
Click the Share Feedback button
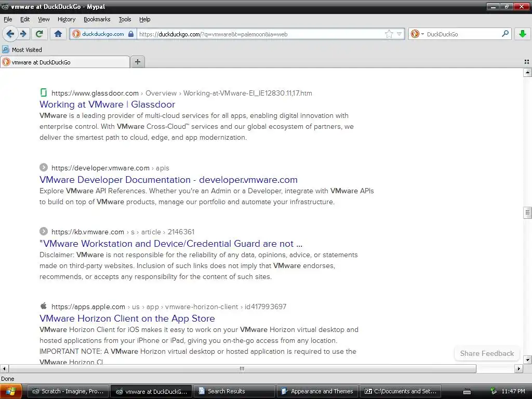[487, 353]
